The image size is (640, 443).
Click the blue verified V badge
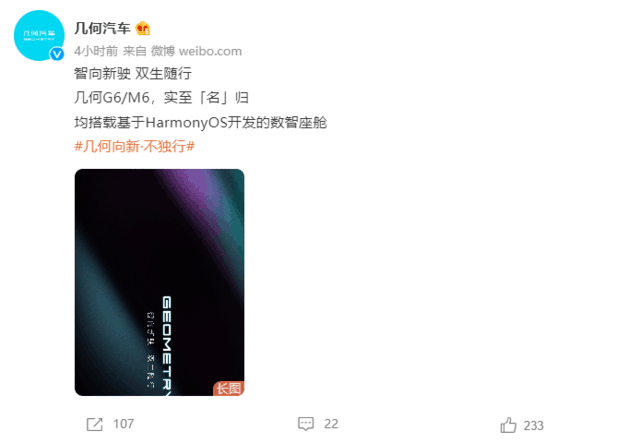click(x=57, y=53)
